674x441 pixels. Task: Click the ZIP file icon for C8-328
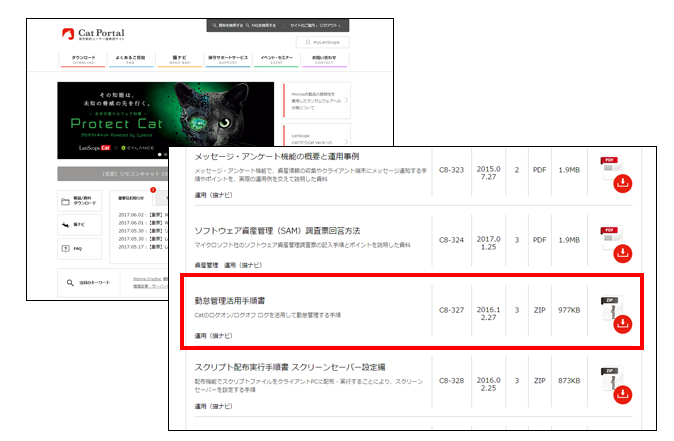click(x=610, y=377)
